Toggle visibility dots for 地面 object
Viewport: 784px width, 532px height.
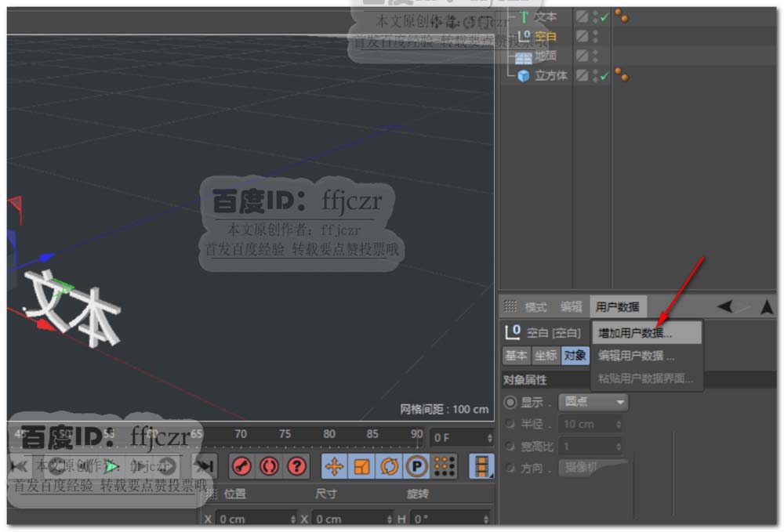[595, 56]
